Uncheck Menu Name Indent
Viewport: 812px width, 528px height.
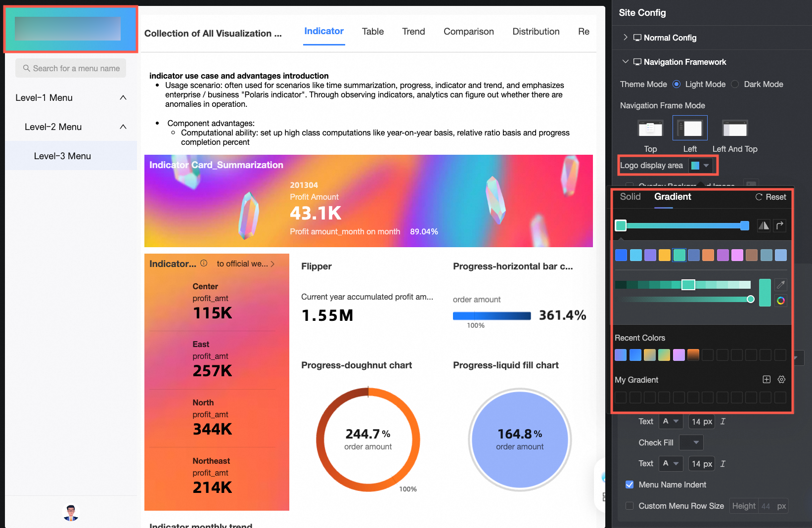coord(630,484)
